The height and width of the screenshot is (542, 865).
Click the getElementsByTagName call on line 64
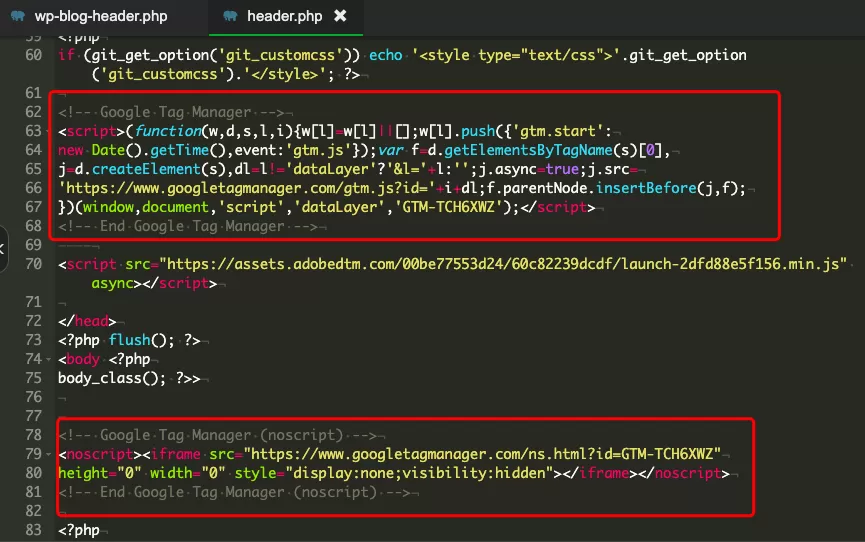[x=528, y=151]
